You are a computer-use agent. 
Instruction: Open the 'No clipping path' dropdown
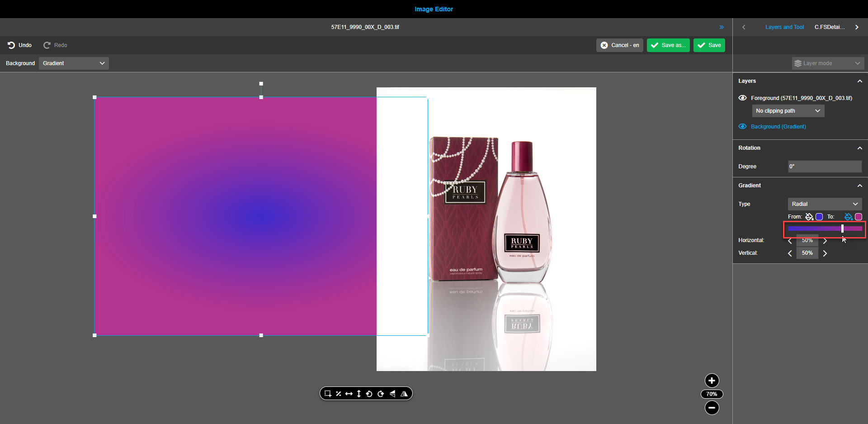pyautogui.click(x=788, y=111)
